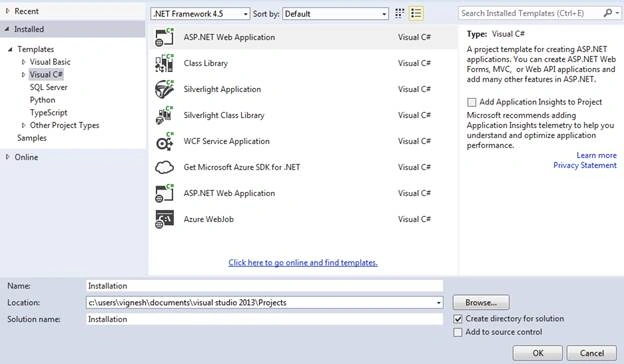
Task: Click the ASP.NET Web Application icon above Azure WebJob
Action: click(164, 193)
